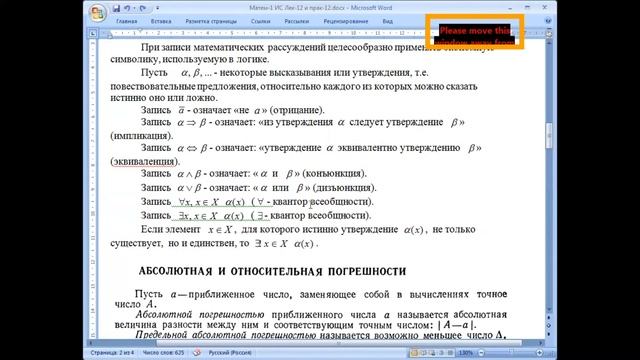Click the word '(дизъюнкция)' in the text
The width and height of the screenshot is (640, 360).
point(344,188)
